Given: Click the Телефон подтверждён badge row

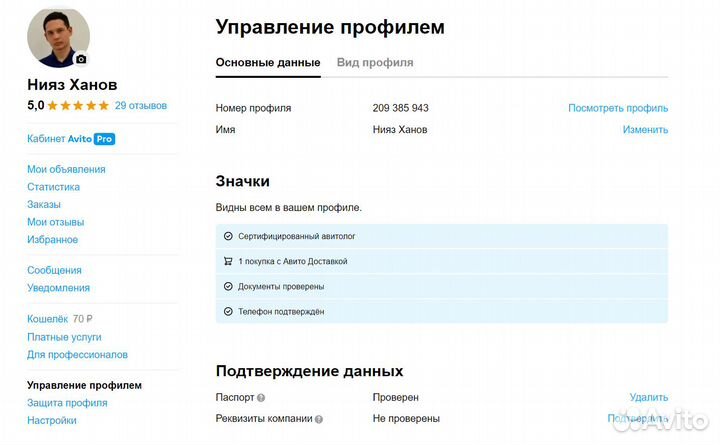Looking at the screenshot, I should [442, 311].
